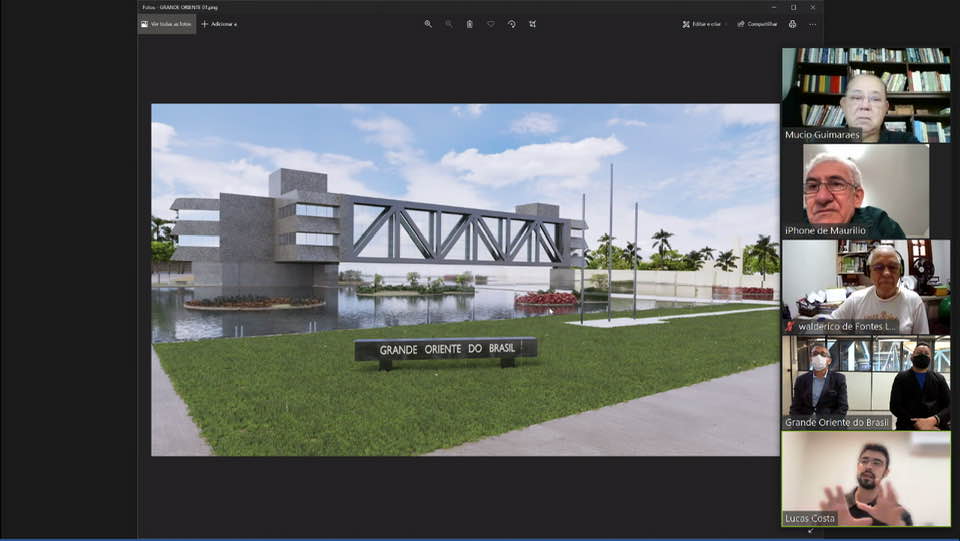Open 'Ver todas as fotos' button

(x=167, y=24)
